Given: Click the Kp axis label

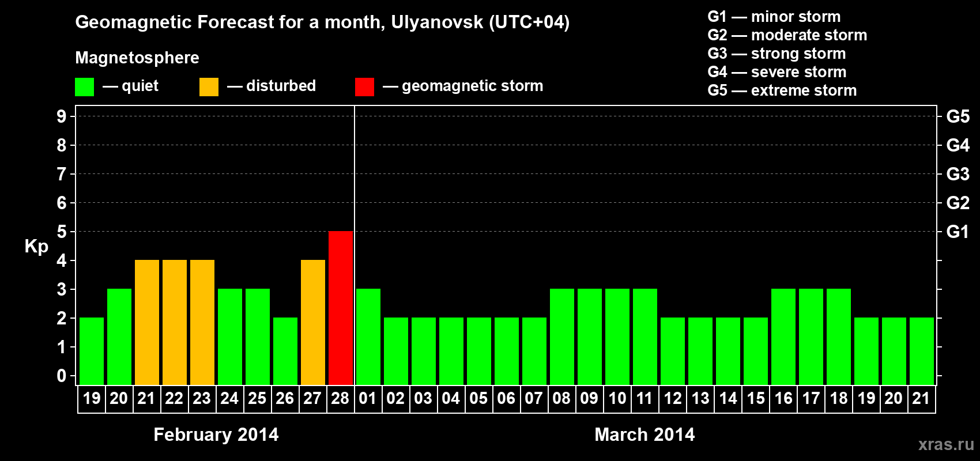Looking at the screenshot, I should [x=36, y=247].
